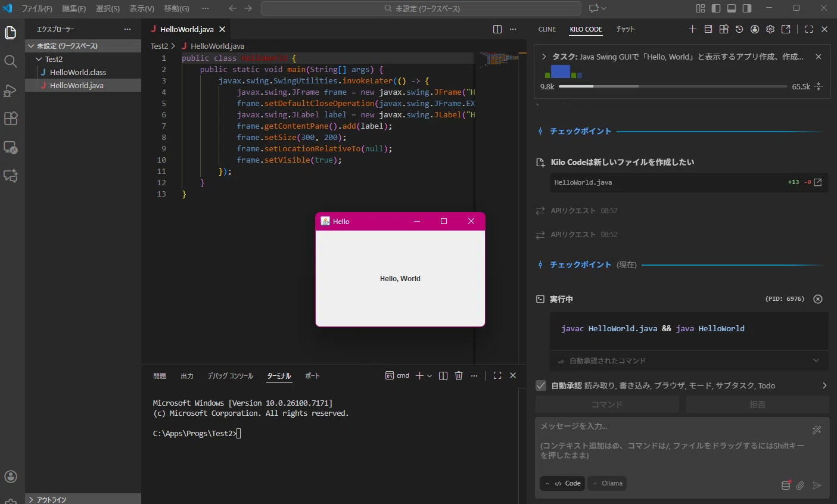This screenshot has height=504, width=837.
Task: Open the Ollama provider selector
Action: [607, 483]
